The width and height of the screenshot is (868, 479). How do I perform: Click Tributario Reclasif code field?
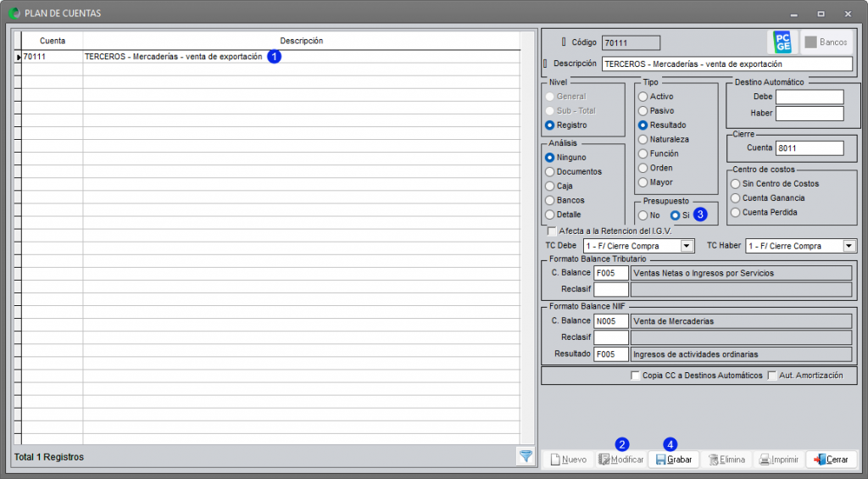pos(611,289)
